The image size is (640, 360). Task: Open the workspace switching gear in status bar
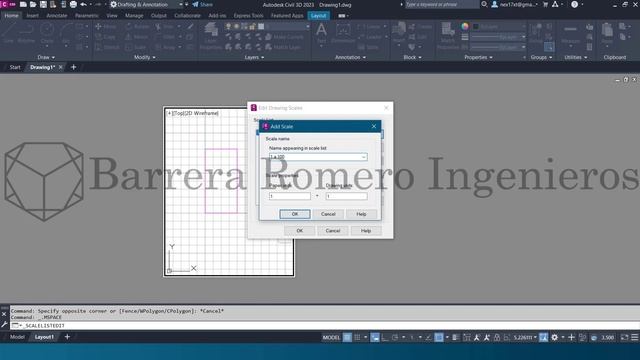pyautogui.click(x=554, y=337)
